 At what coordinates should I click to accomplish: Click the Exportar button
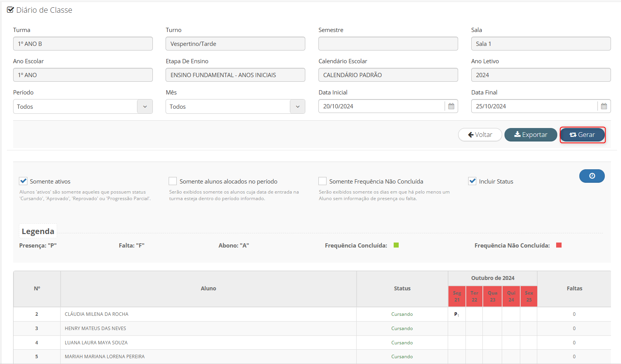tap(531, 135)
